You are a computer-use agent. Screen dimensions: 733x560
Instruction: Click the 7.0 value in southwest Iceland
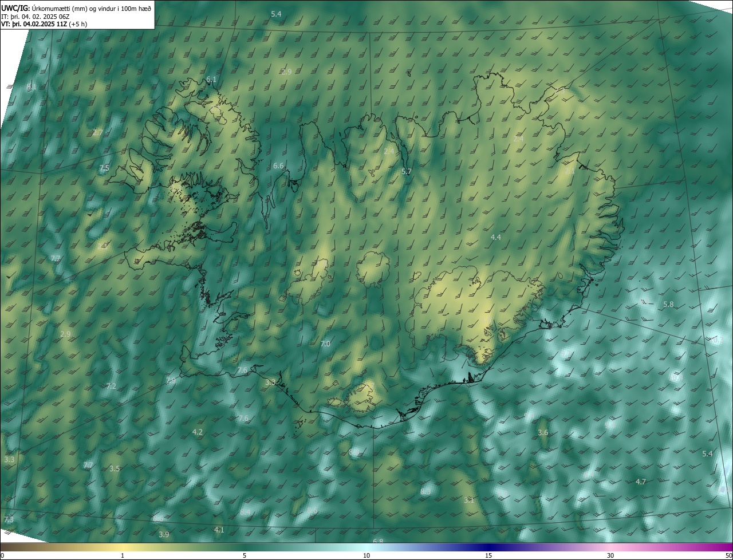click(x=325, y=344)
